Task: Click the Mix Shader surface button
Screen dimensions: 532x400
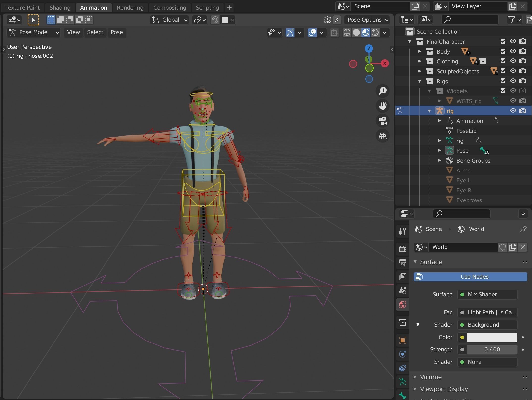Action: (487, 294)
